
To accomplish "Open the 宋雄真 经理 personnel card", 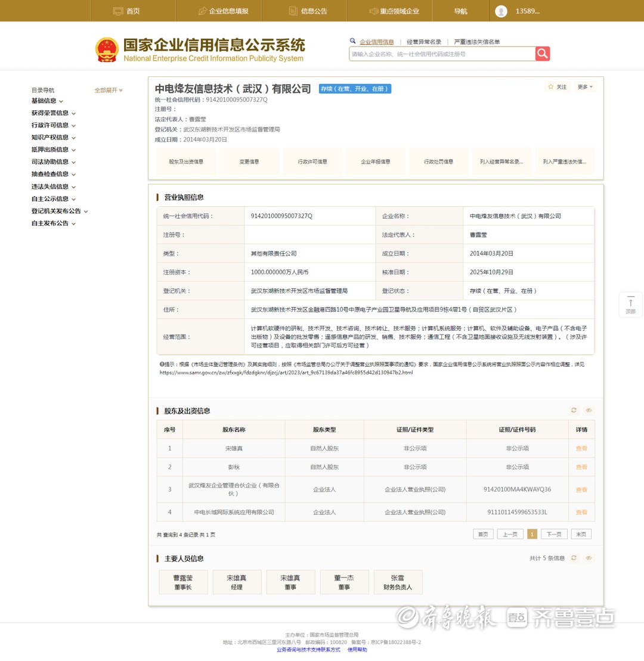I will coord(237,582).
